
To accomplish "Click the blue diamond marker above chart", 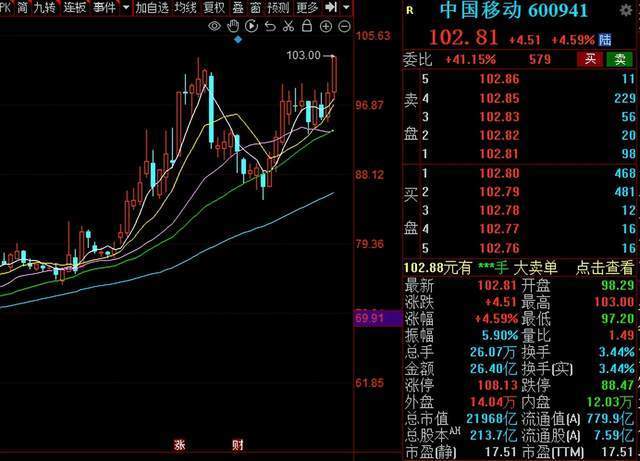I will [x=238, y=40].
